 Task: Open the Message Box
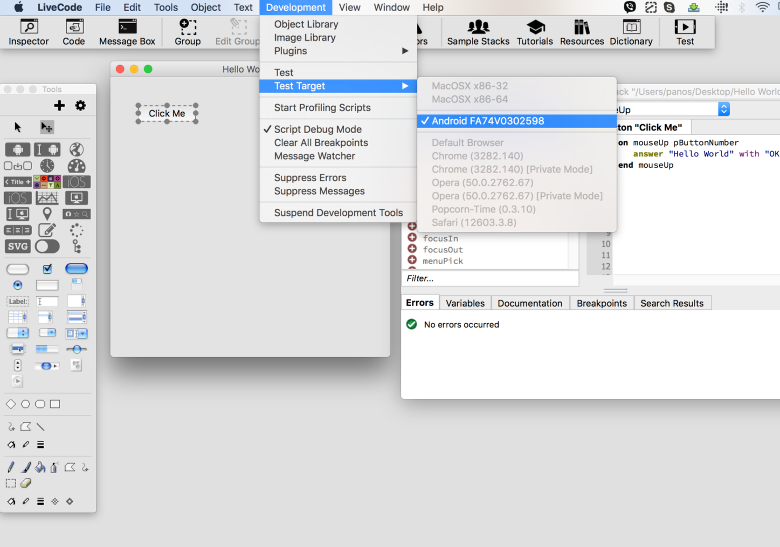127,33
